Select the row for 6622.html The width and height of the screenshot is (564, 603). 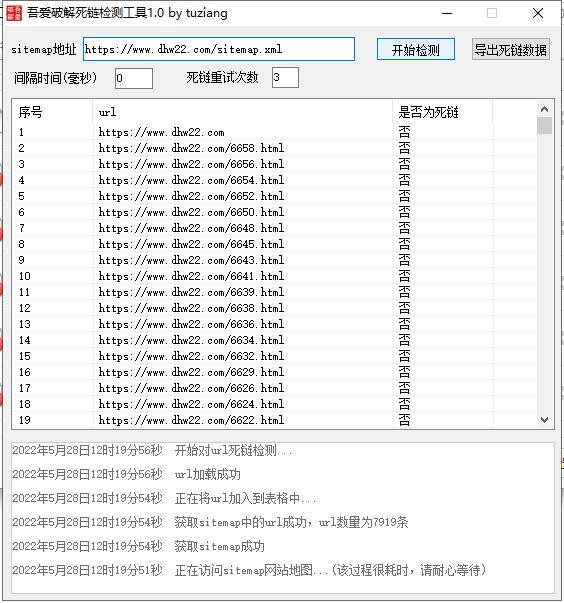click(275, 420)
